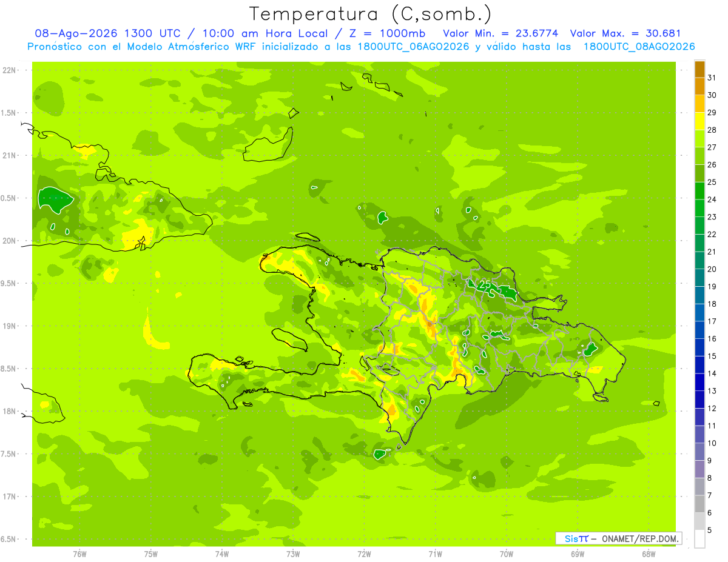Click the "69W" longitude axis label
Screen dimensions: 728x562
(578, 554)
